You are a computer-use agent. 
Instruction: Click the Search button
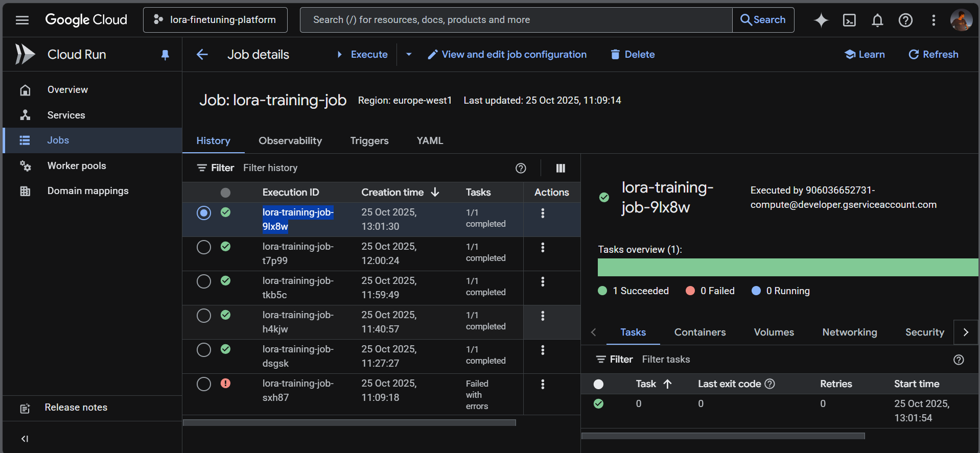pyautogui.click(x=763, y=20)
